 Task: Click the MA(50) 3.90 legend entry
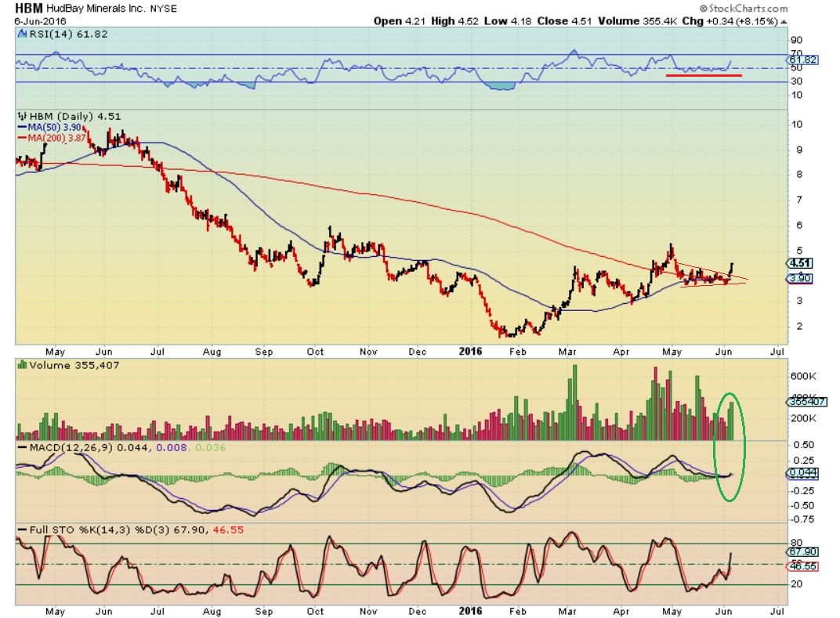[54, 128]
